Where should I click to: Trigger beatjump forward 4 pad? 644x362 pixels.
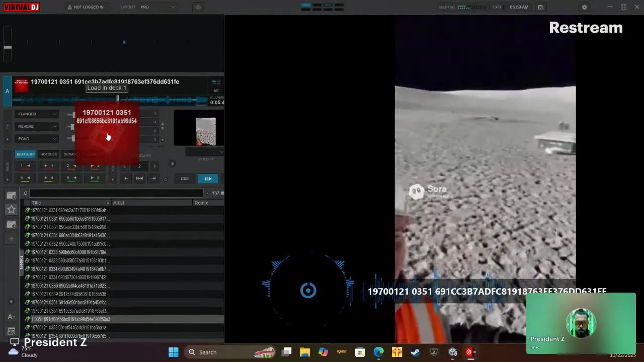pos(48,178)
